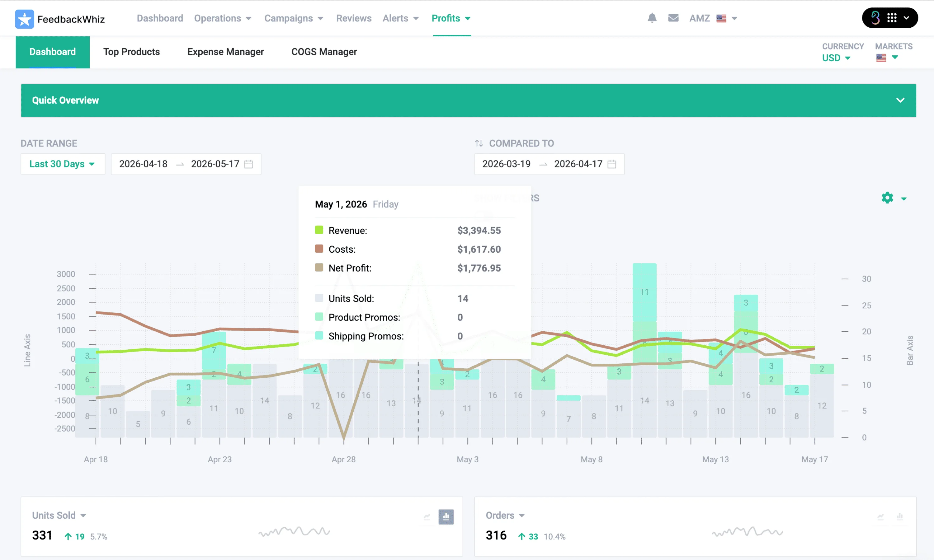
Task: Select the Profits Dashboard tab
Action: (x=53, y=52)
